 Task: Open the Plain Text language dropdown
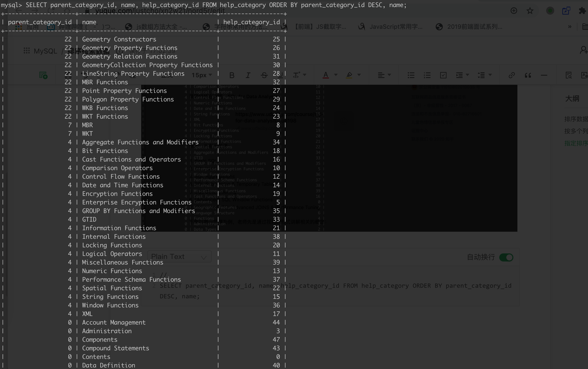tap(179, 257)
